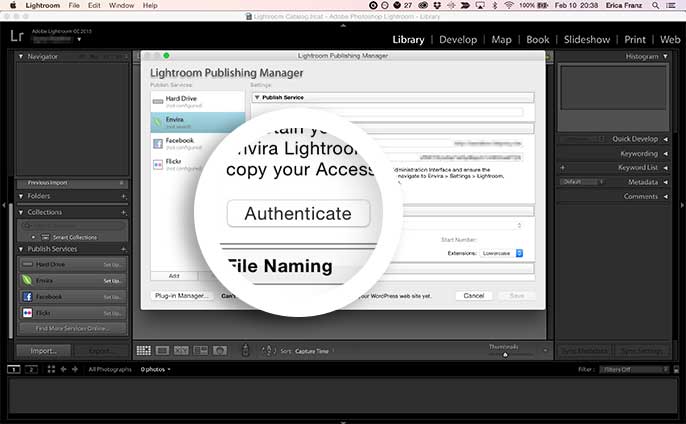Open the Extensions Lowercase dropdown
This screenshot has width=686, height=424.
[501, 253]
